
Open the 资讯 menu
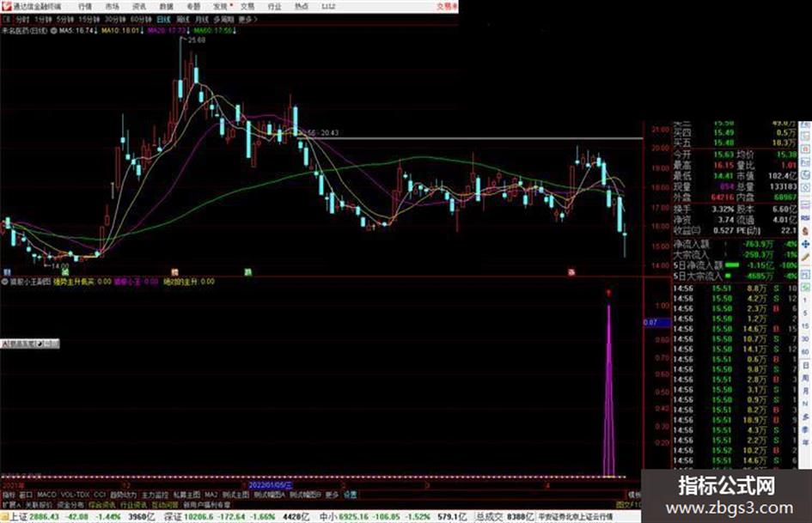(139, 7)
